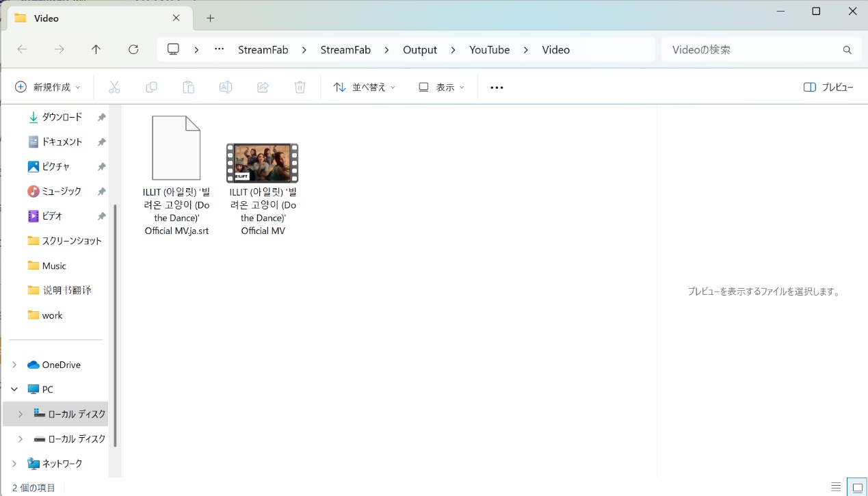Expand the second ローカル ディスク node
This screenshot has width=868, height=496.
(21, 439)
